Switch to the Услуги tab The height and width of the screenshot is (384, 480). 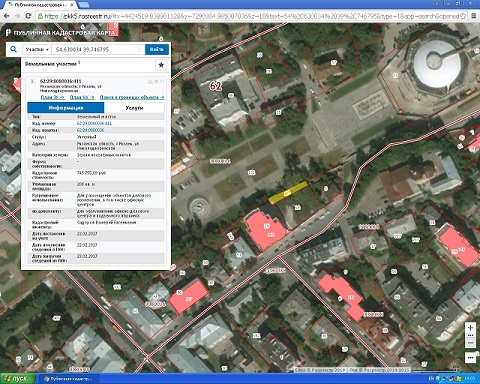tap(134, 108)
